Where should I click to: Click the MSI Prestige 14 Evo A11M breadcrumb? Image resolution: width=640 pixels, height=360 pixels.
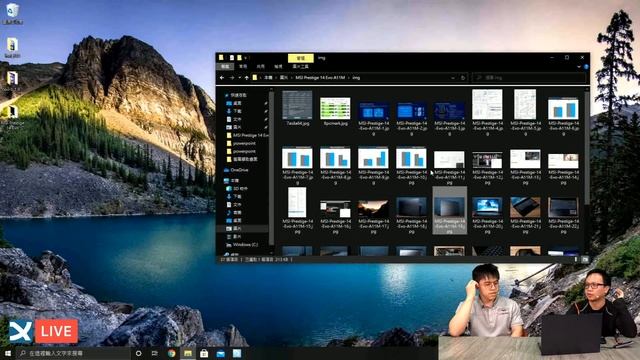320,78
